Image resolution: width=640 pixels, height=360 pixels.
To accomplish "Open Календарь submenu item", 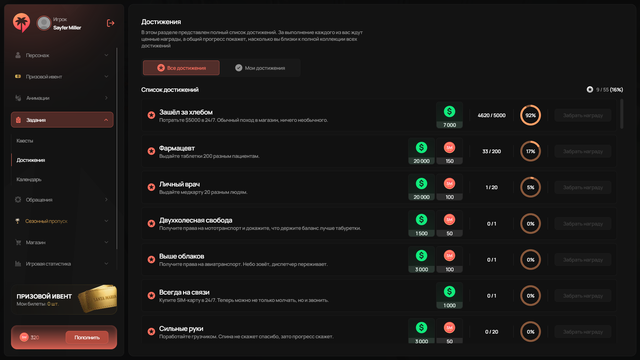I will tap(29, 179).
